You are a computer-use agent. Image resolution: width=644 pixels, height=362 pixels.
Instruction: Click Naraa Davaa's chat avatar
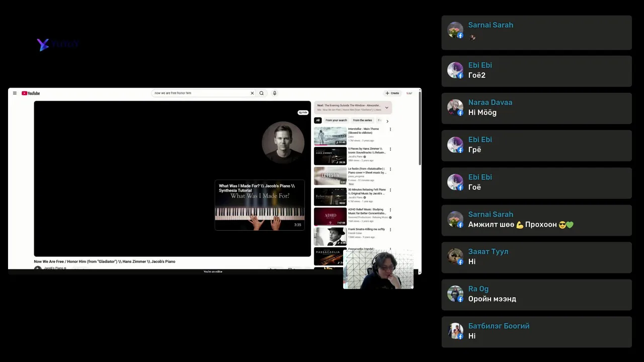pyautogui.click(x=455, y=108)
